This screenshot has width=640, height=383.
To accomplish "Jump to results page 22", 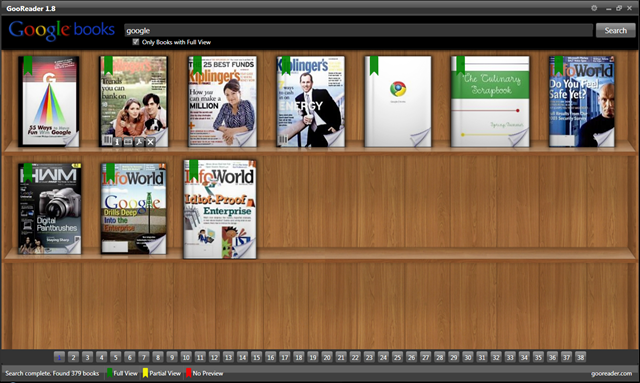I will 355,357.
